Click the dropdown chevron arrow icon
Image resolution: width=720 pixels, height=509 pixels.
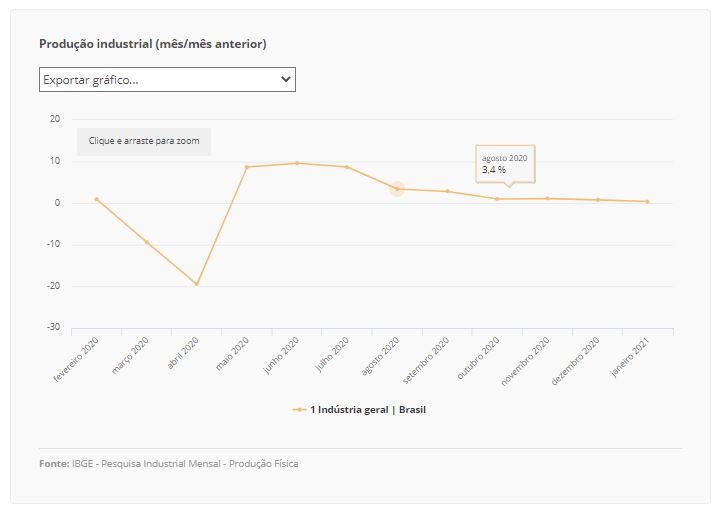click(286, 79)
